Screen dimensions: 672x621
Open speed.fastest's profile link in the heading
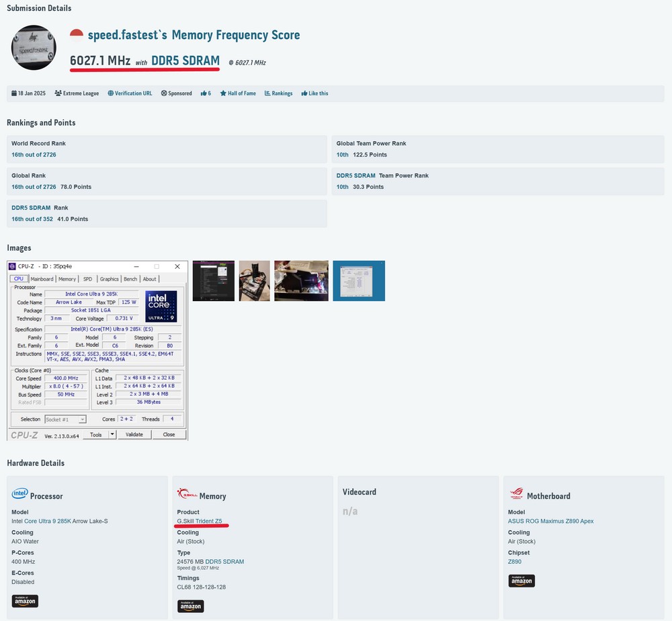click(x=127, y=35)
